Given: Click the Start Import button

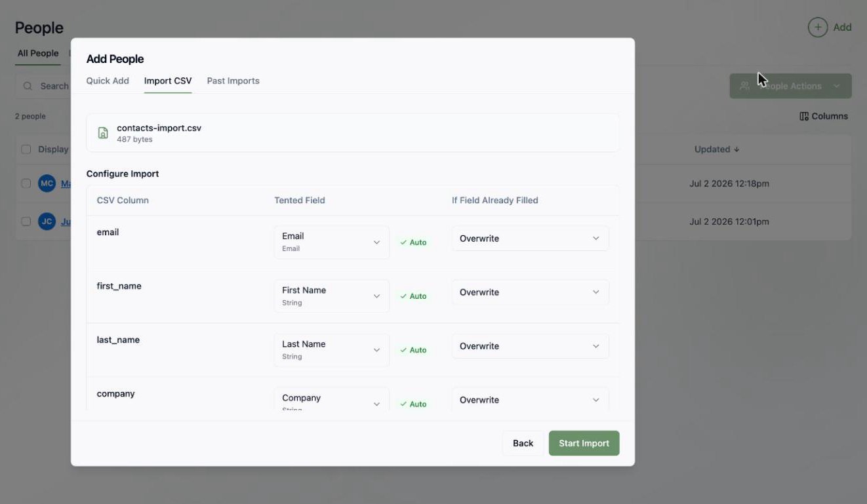Looking at the screenshot, I should pos(584,443).
